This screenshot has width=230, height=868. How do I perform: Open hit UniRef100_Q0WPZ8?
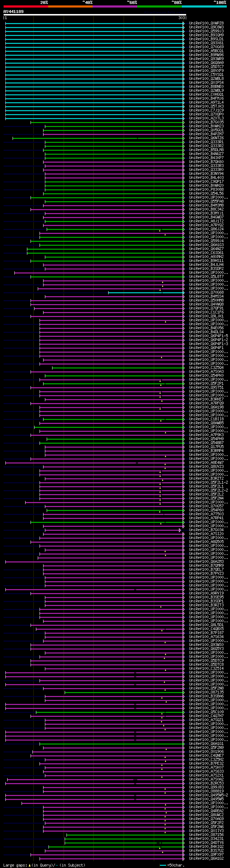point(206,23)
